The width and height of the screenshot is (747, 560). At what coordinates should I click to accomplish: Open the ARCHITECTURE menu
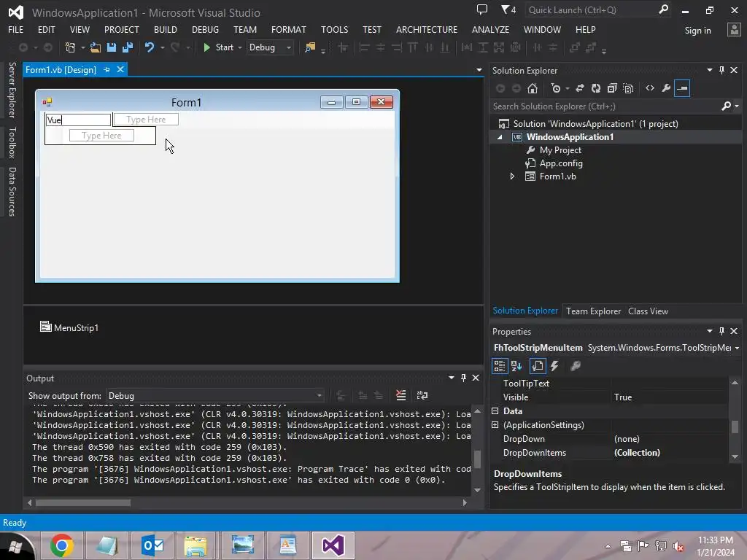pos(426,29)
